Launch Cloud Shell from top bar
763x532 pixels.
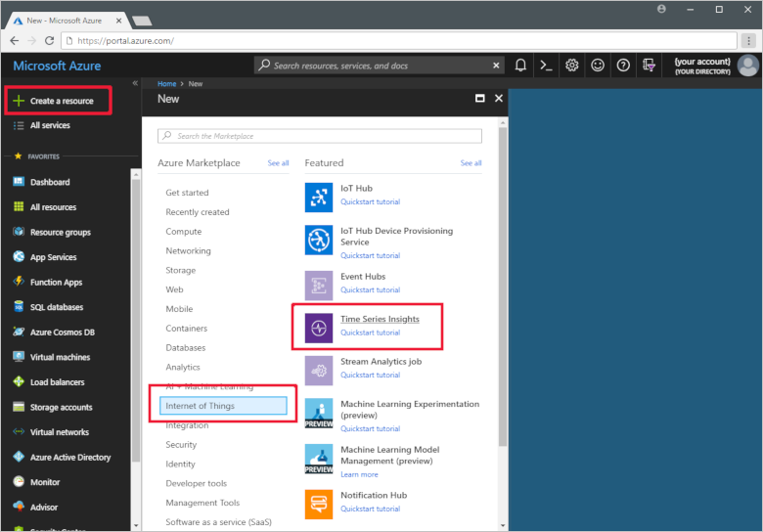coord(546,66)
